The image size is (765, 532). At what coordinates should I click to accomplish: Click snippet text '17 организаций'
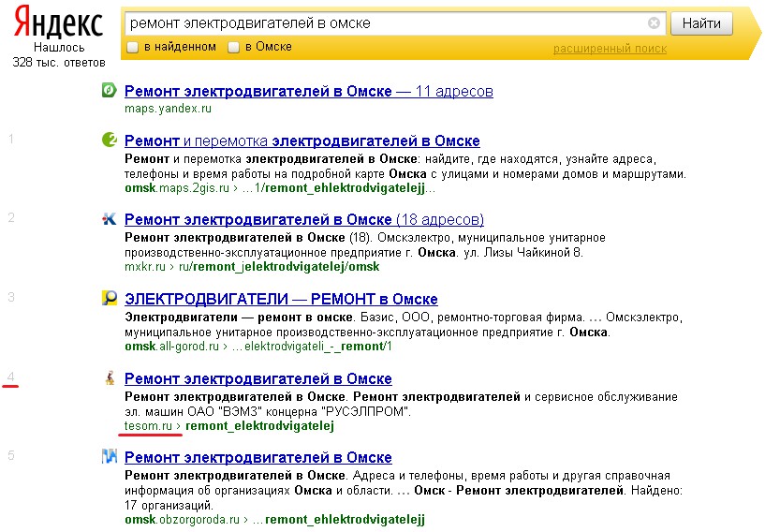pos(169,505)
